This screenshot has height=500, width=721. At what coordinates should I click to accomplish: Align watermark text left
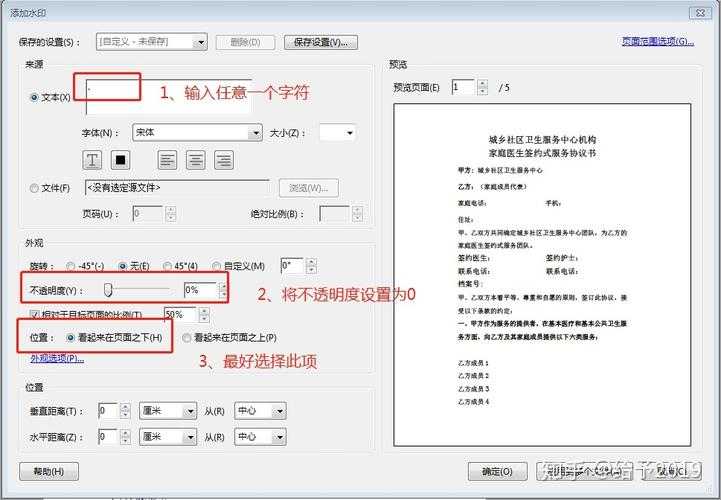pyautogui.click(x=168, y=160)
